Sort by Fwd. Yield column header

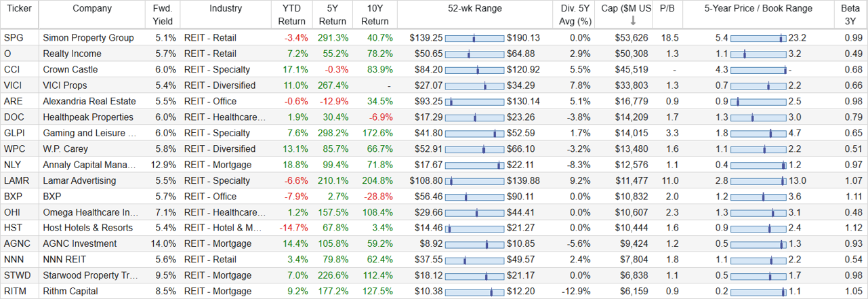tap(163, 15)
